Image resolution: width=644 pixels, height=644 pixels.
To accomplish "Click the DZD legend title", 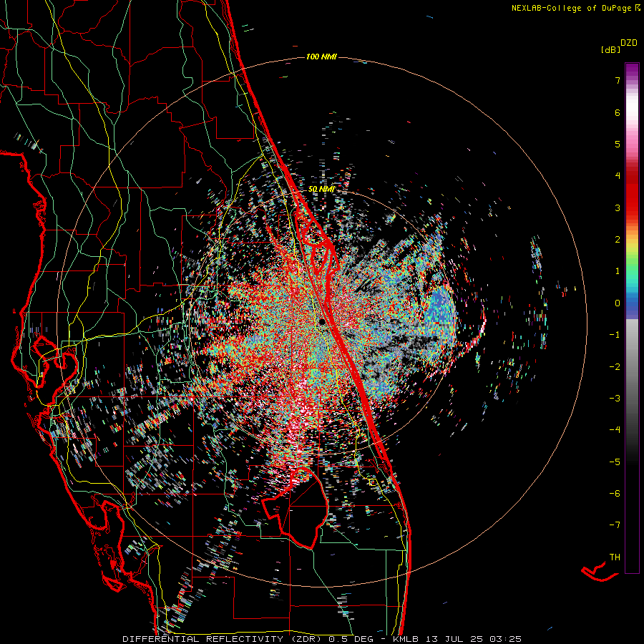I will [629, 43].
